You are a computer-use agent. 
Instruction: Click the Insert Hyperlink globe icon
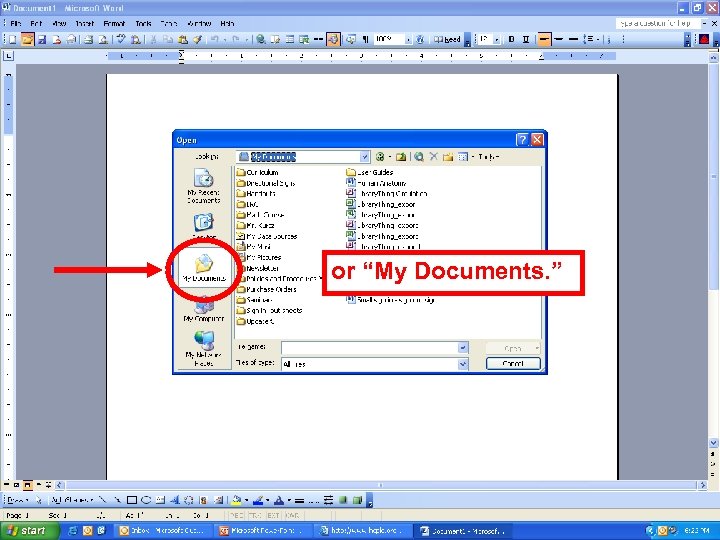click(x=260, y=39)
